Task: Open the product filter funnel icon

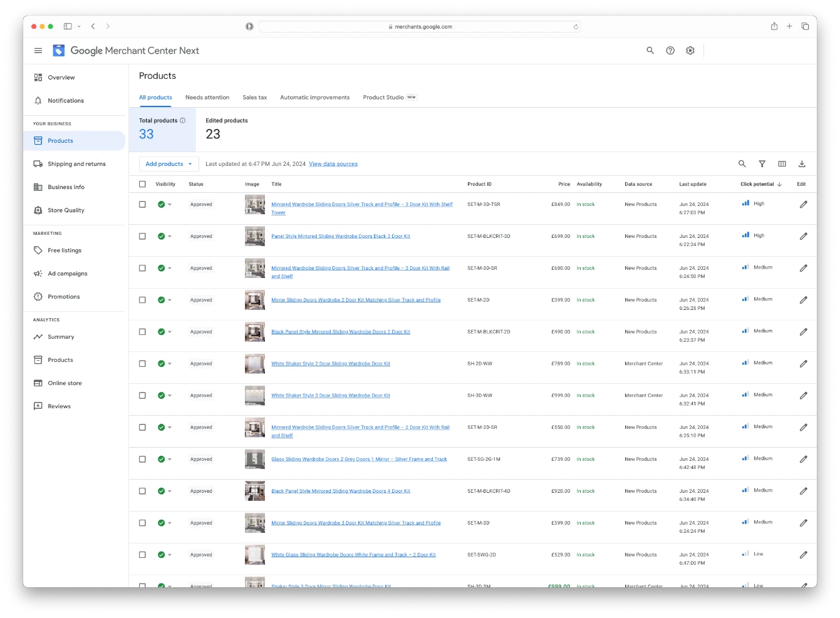Action: (x=762, y=164)
